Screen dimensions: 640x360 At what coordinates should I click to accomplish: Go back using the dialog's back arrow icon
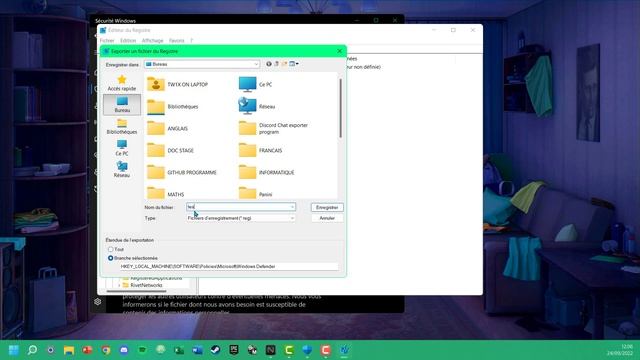[x=269, y=64]
